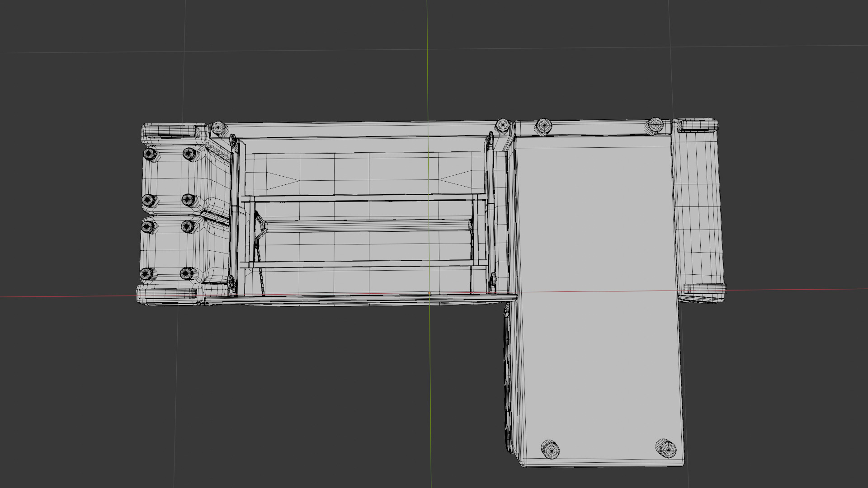The width and height of the screenshot is (868, 488).
Task: Click top-right screw of the large right panel
Action: [x=655, y=126]
